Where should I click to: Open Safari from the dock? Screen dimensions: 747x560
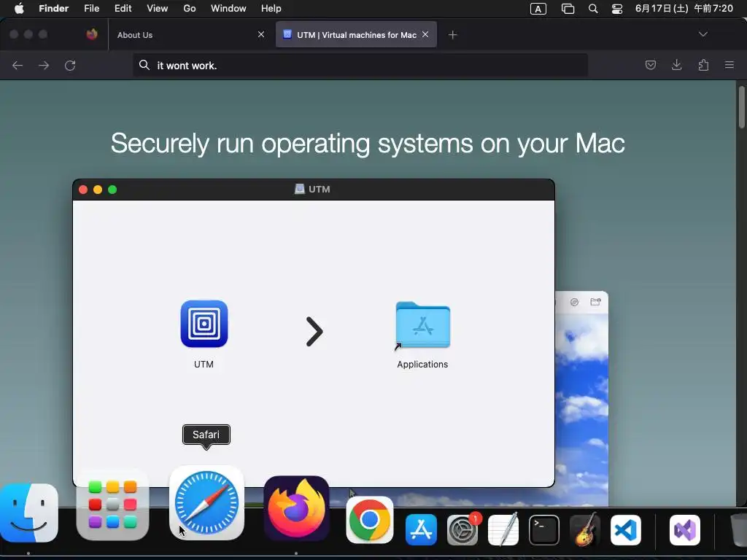pyautogui.click(x=206, y=503)
